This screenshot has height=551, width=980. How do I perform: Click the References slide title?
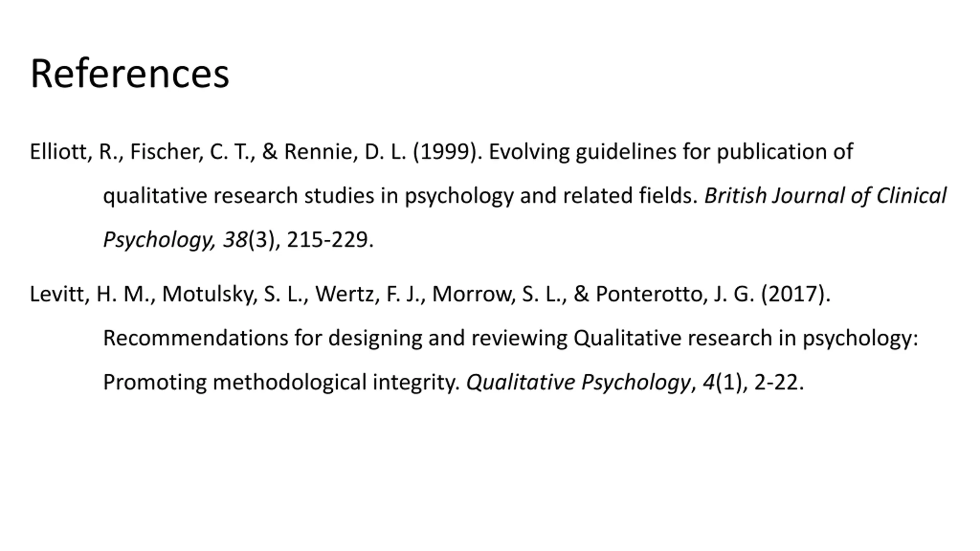pyautogui.click(x=129, y=73)
